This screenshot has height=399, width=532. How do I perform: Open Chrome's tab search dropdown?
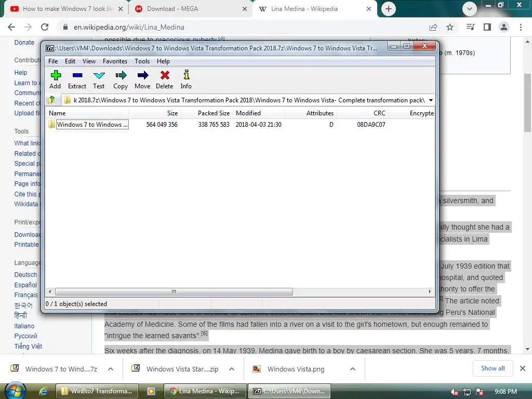click(470, 9)
